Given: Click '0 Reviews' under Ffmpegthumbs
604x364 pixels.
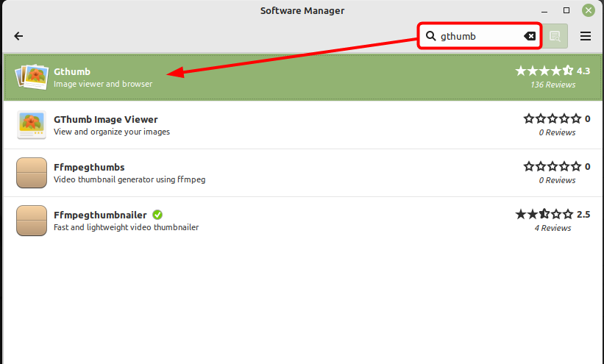Looking at the screenshot, I should point(557,180).
